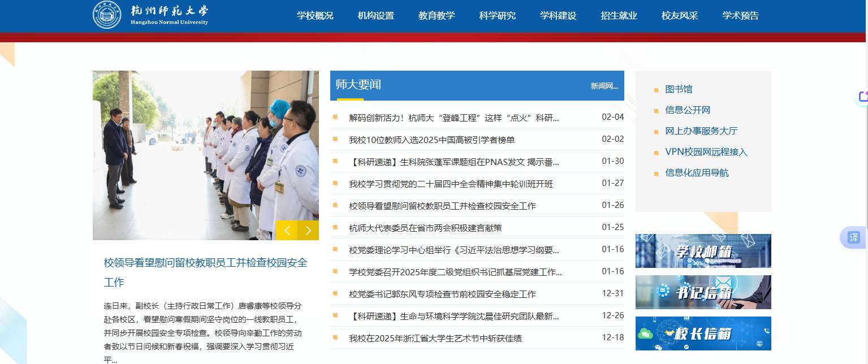
Task: Expand the 教育教学 navigation item
Action: (x=437, y=16)
